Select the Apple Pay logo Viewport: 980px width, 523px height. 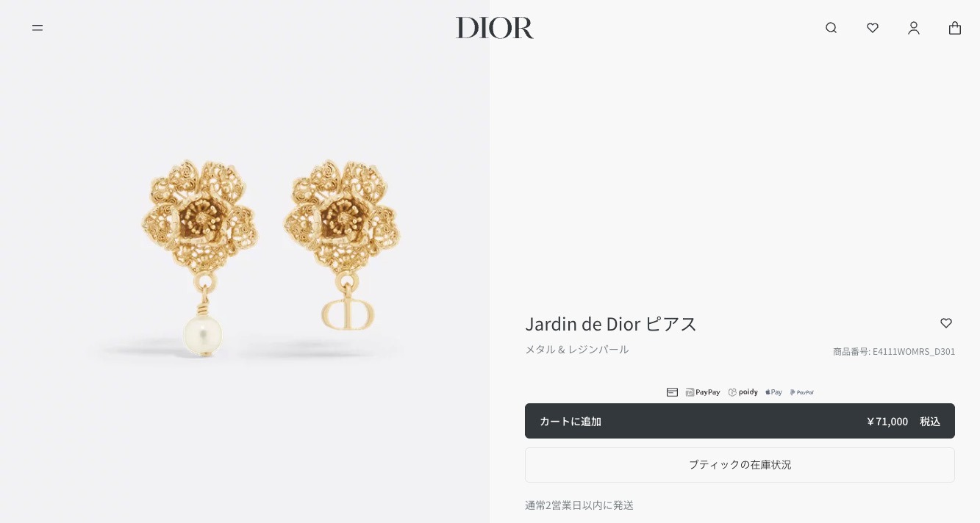point(773,392)
